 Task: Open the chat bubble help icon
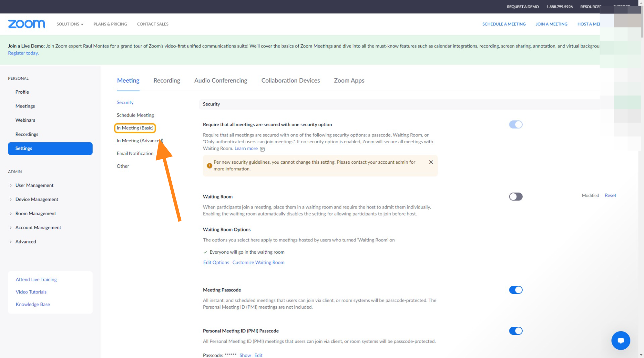pyautogui.click(x=620, y=340)
